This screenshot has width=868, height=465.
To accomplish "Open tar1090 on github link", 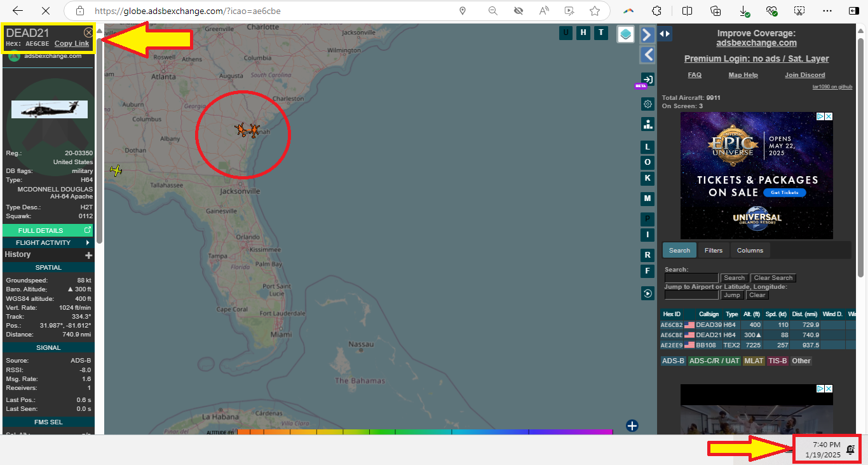I will point(832,87).
